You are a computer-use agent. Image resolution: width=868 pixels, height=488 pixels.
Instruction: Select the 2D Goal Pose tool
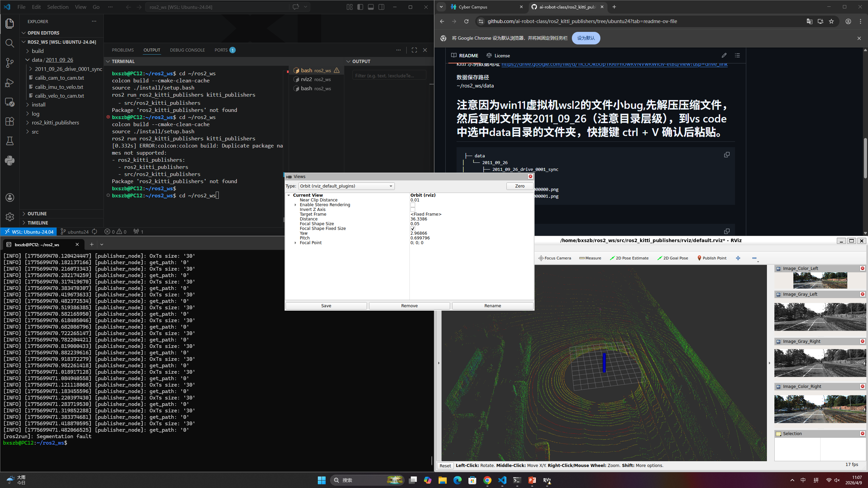[673, 258]
